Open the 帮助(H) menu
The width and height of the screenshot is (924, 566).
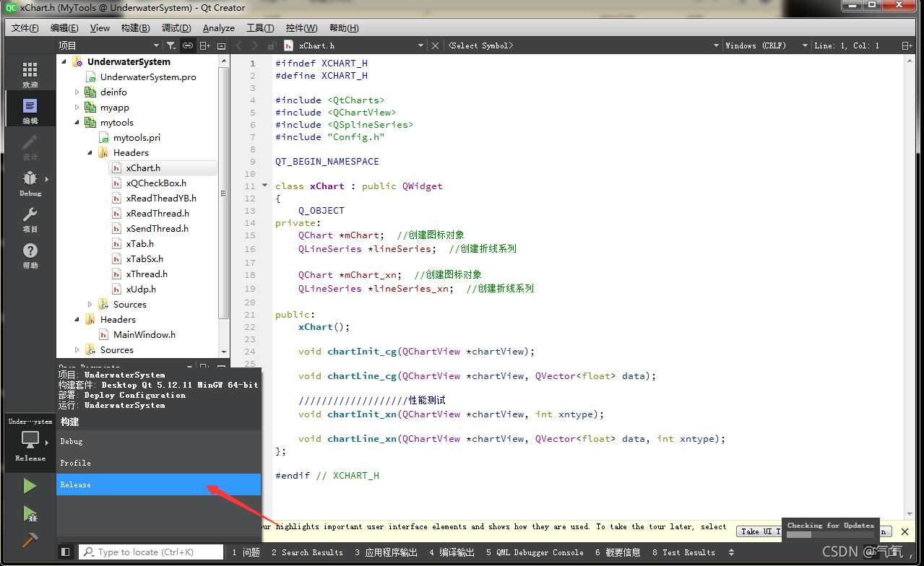[344, 28]
